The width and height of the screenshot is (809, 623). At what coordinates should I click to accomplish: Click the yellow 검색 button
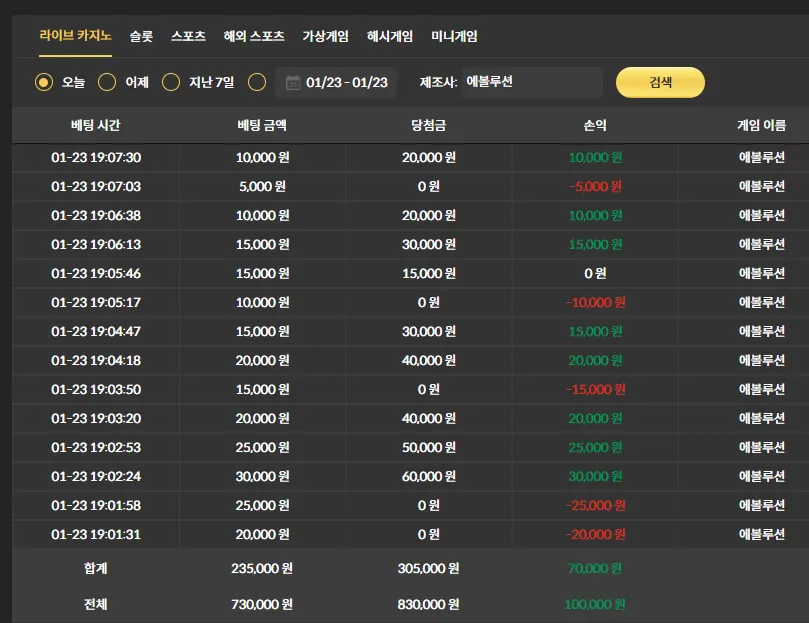coord(660,82)
